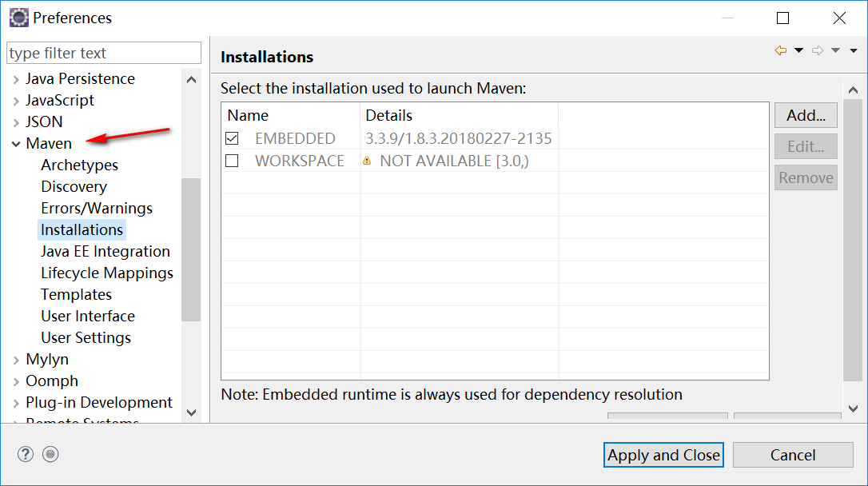Click the Cancel button

pyautogui.click(x=793, y=455)
